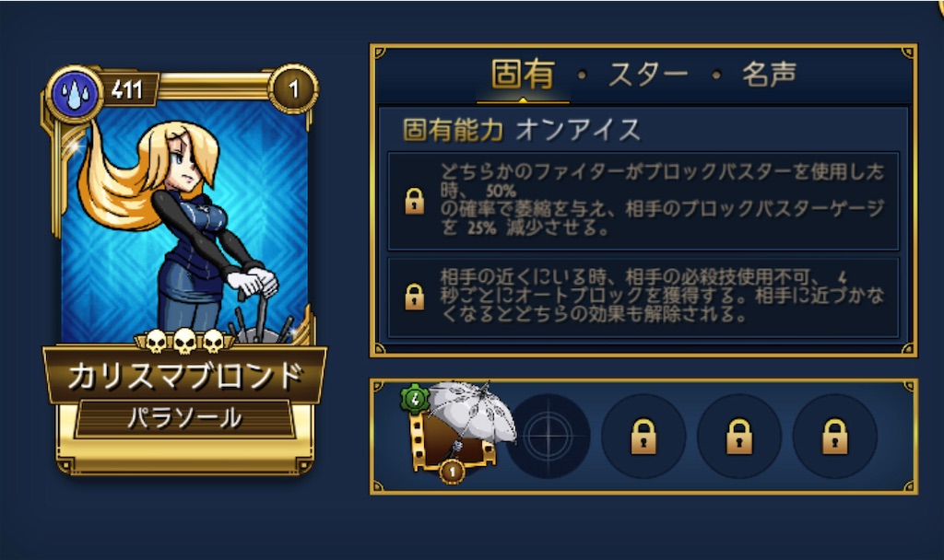Open the blonde fighter card portrait
The width and height of the screenshot is (944, 560).
[x=184, y=221]
